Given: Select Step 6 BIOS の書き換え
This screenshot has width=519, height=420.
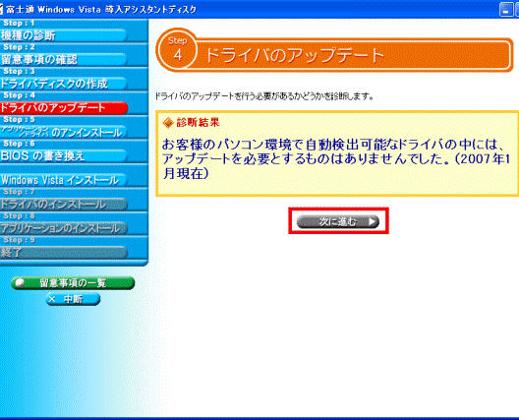Looking at the screenshot, I should pos(64,155).
